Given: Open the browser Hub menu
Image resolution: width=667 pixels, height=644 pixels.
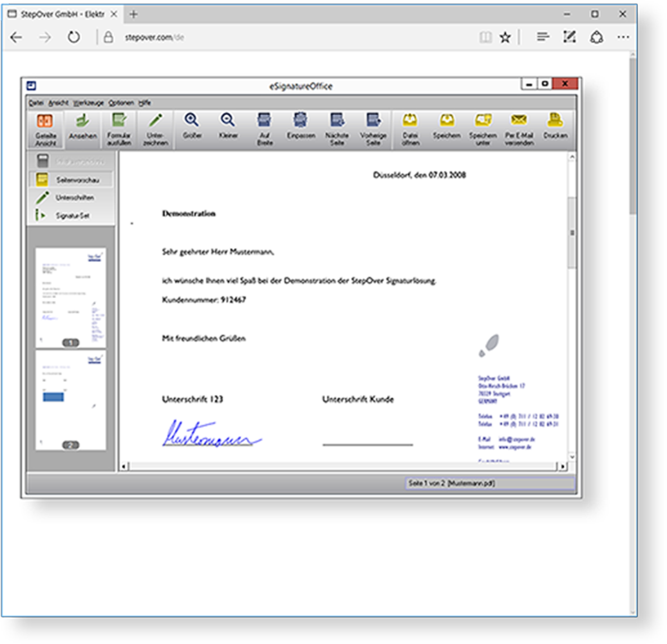Looking at the screenshot, I should pyautogui.click(x=543, y=37).
